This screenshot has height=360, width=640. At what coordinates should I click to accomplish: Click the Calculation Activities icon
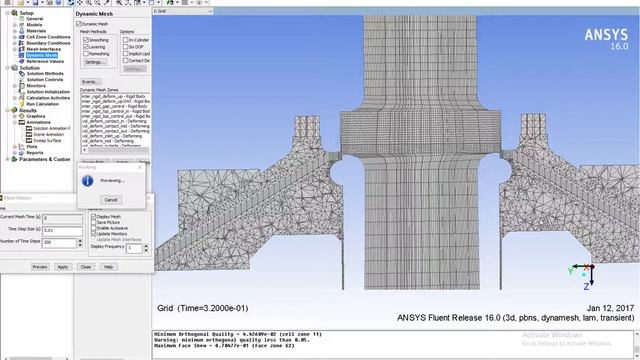[x=22, y=98]
